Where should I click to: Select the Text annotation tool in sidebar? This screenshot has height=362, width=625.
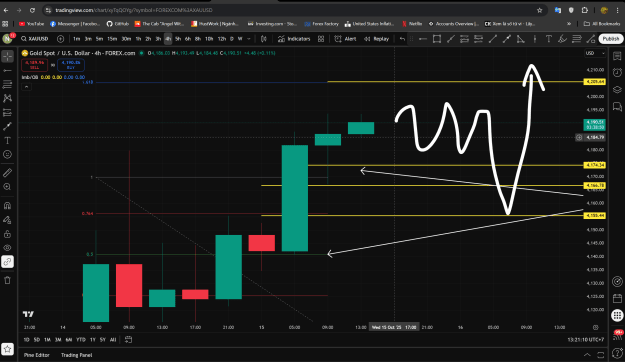(8, 140)
